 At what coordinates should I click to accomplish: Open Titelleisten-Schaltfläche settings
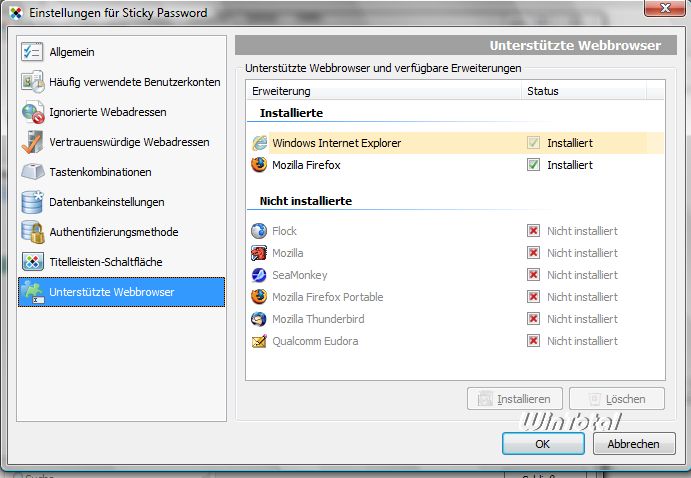click(121, 262)
